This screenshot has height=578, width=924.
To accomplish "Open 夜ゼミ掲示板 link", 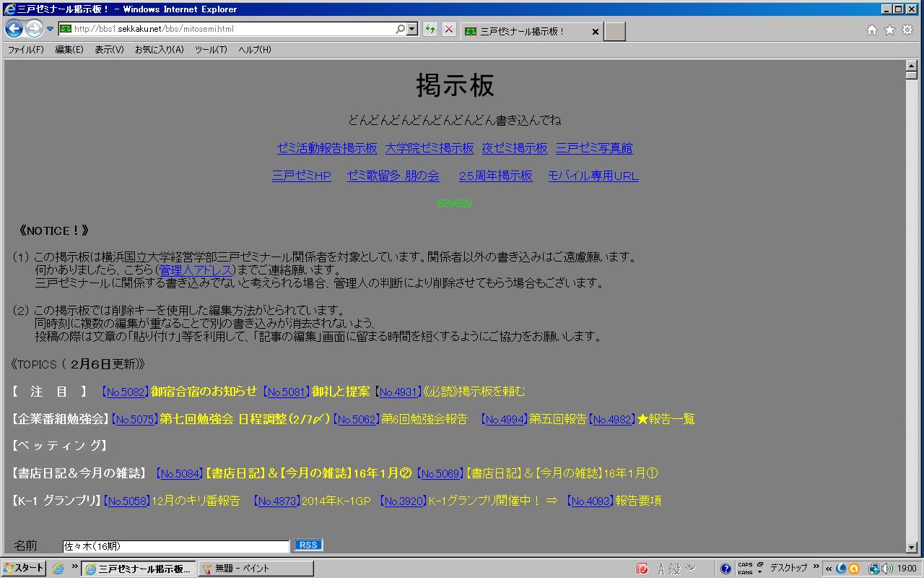I will pyautogui.click(x=515, y=148).
